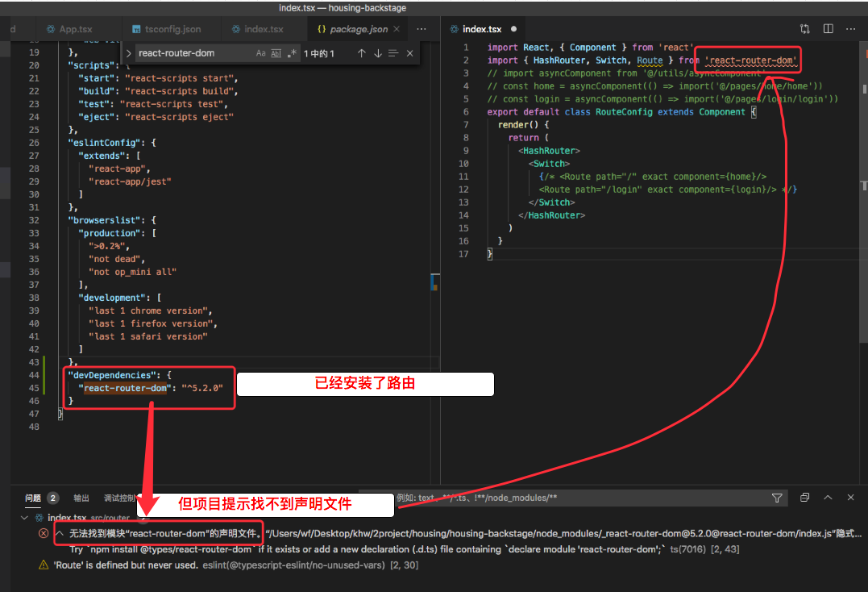Open the Split Editor icon top right

(828, 28)
